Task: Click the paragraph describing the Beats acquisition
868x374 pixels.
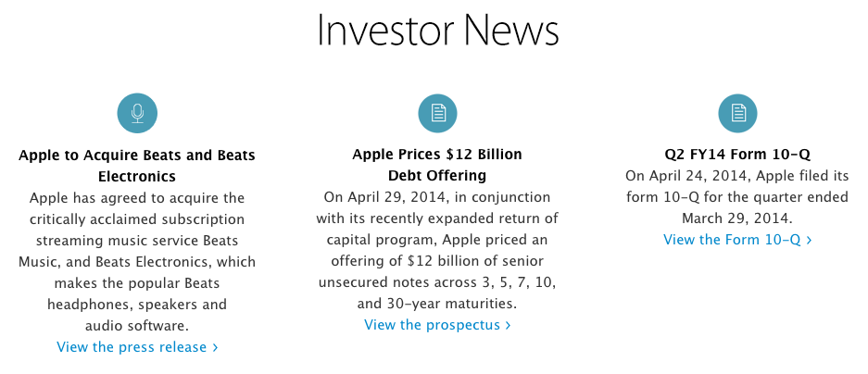Action: 137,261
